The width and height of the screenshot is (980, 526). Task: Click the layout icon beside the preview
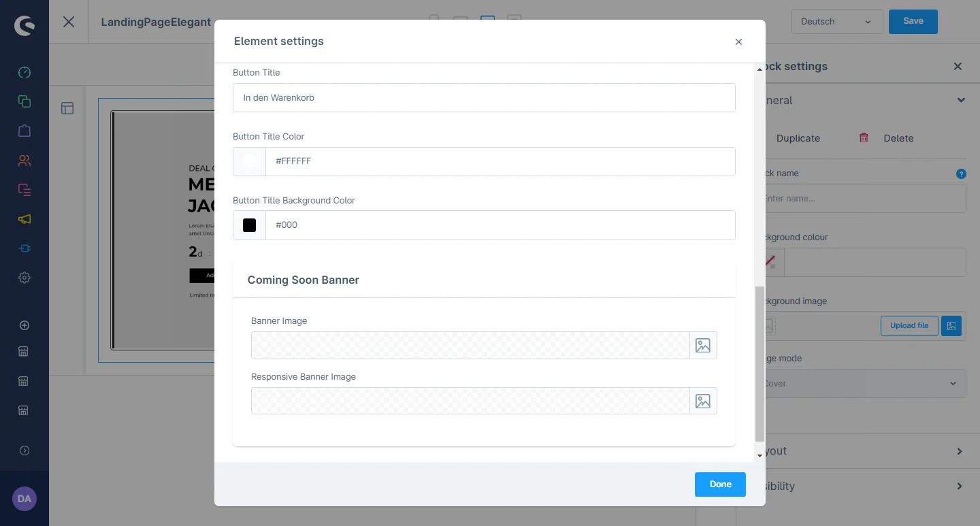coord(67,108)
